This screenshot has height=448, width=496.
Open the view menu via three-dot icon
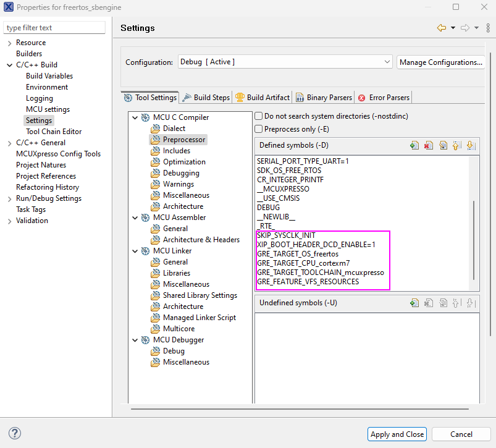coord(487,28)
